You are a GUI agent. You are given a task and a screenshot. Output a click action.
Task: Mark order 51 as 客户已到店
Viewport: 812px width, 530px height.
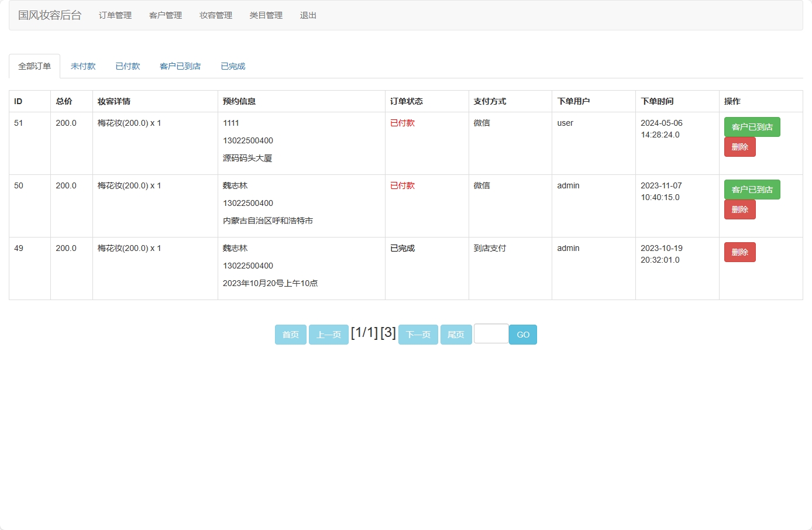tap(752, 127)
